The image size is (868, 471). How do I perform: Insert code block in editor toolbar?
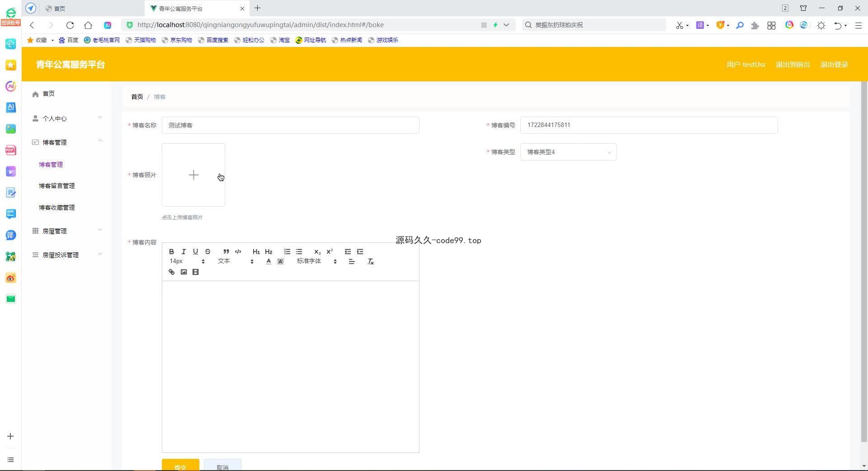(x=238, y=252)
